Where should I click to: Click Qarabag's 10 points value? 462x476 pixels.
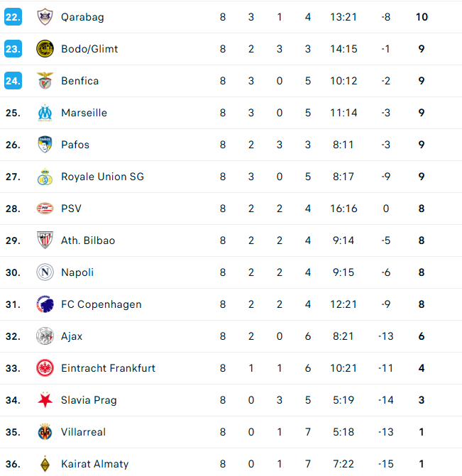[422, 17]
